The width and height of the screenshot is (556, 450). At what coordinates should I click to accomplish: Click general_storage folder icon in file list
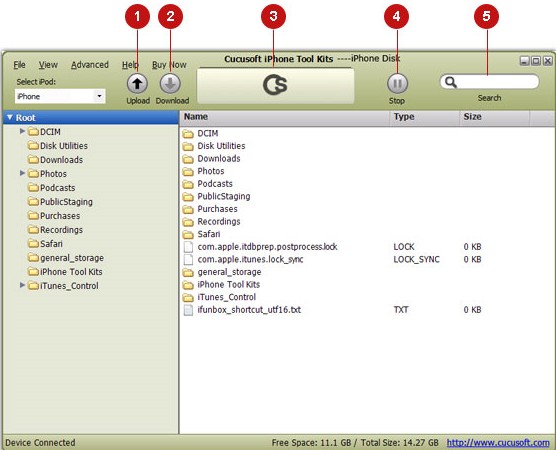pyautogui.click(x=188, y=272)
